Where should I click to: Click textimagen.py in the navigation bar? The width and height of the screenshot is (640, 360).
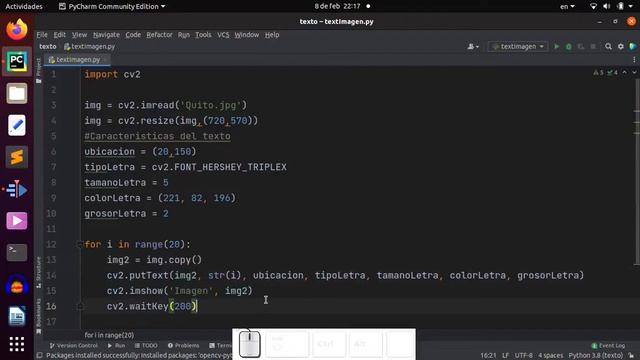(89, 47)
